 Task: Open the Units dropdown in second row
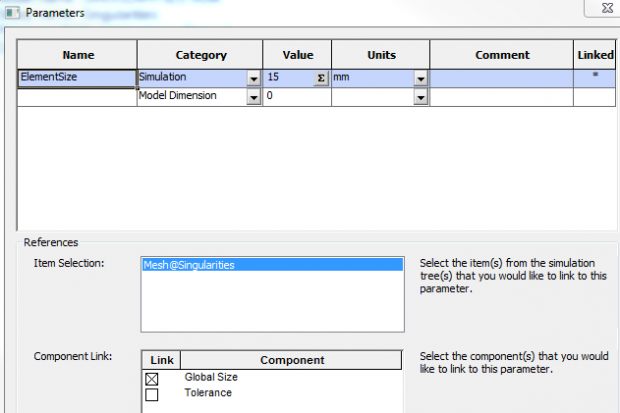[421, 97]
